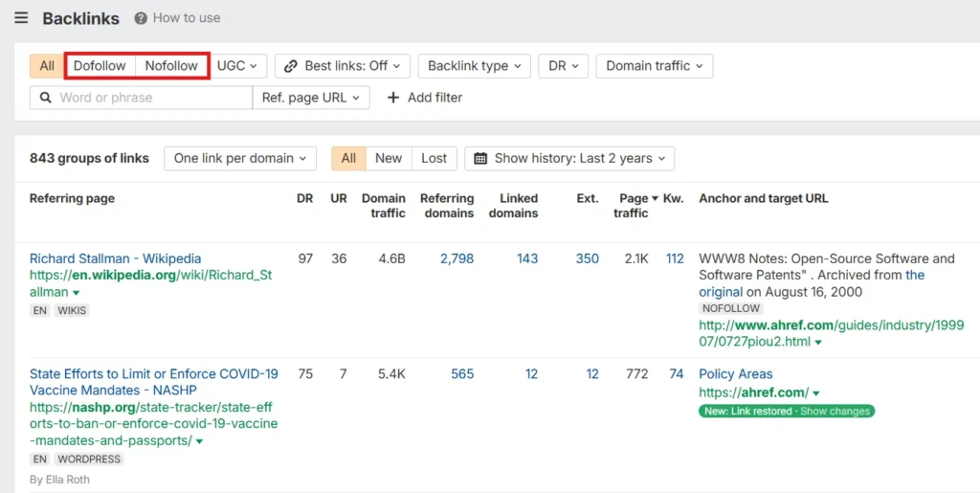Screen dimensions: 980x493
Task: Toggle the All links filter
Action: click(x=47, y=66)
